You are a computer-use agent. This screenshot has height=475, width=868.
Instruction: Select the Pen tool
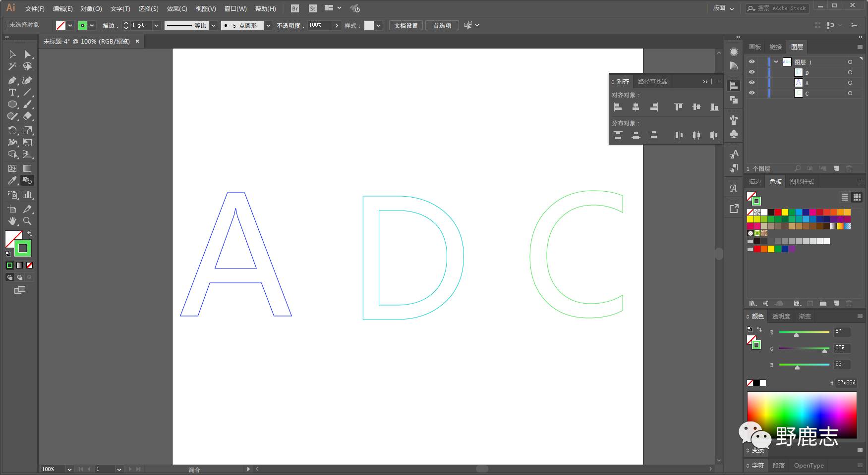[12, 80]
